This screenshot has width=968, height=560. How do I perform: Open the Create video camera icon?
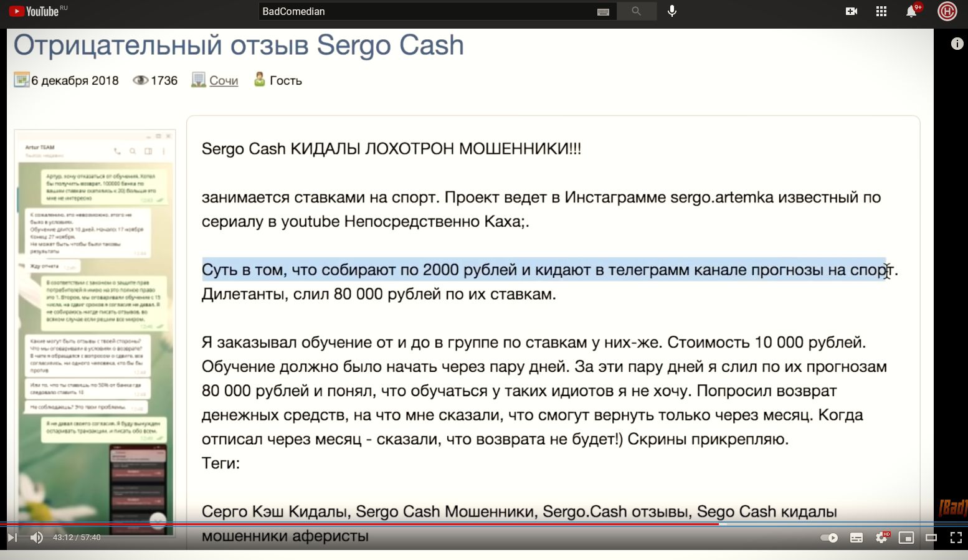(852, 11)
